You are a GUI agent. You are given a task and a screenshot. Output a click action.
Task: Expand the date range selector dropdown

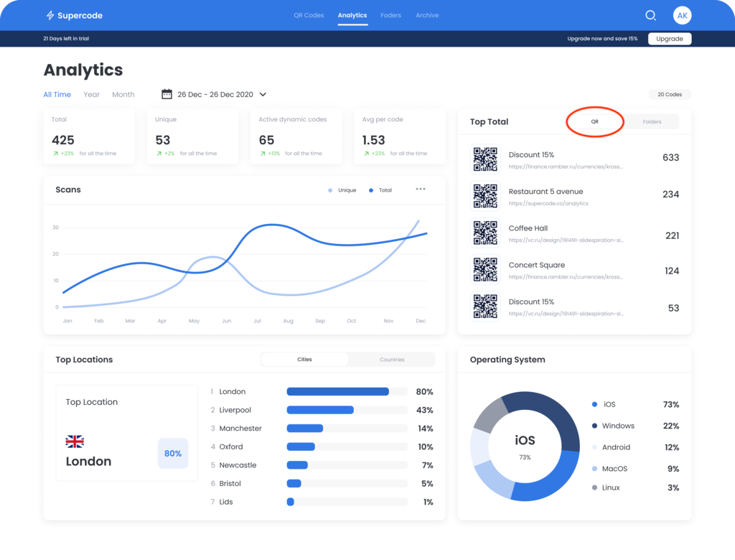(x=263, y=94)
